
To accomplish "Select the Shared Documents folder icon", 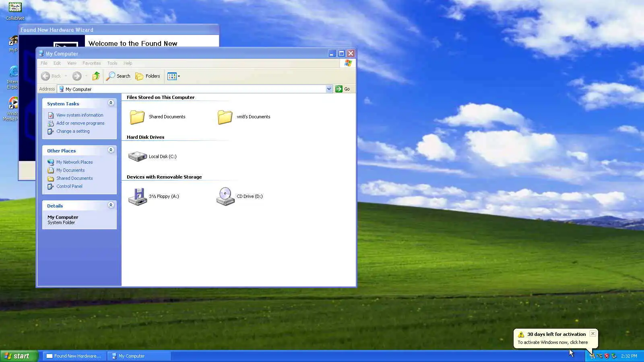I will pyautogui.click(x=137, y=117).
